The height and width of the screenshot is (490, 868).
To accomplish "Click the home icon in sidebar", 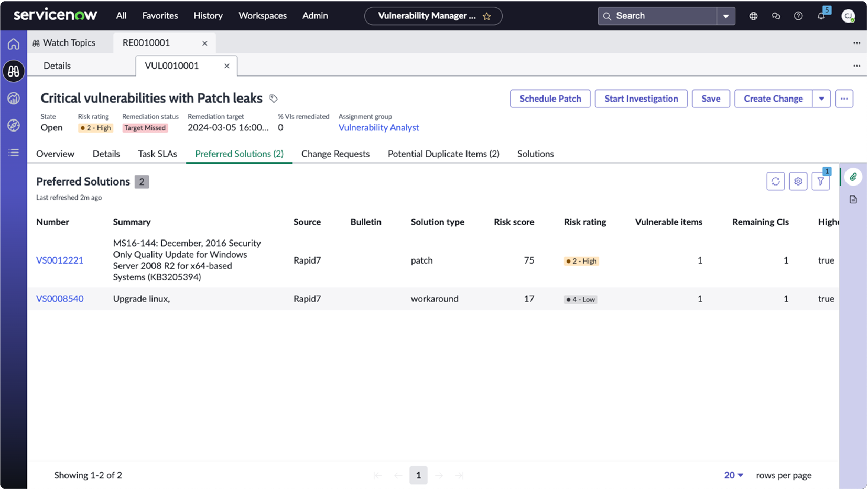I will click(x=14, y=44).
